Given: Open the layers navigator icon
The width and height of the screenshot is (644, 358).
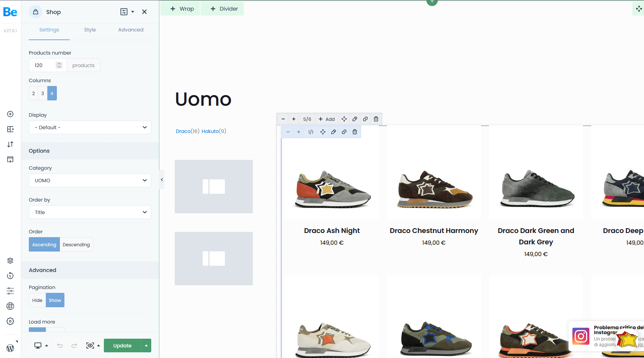Looking at the screenshot, I should tap(10, 261).
